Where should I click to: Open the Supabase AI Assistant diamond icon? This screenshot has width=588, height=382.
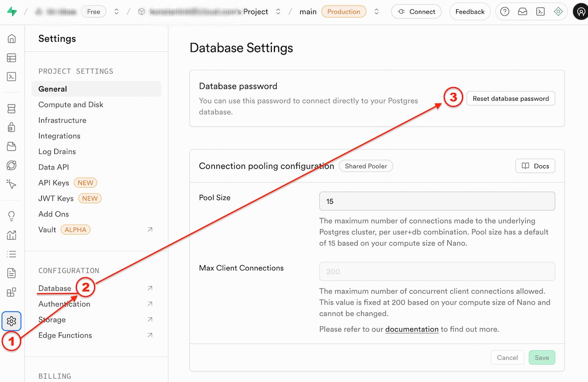(x=559, y=11)
